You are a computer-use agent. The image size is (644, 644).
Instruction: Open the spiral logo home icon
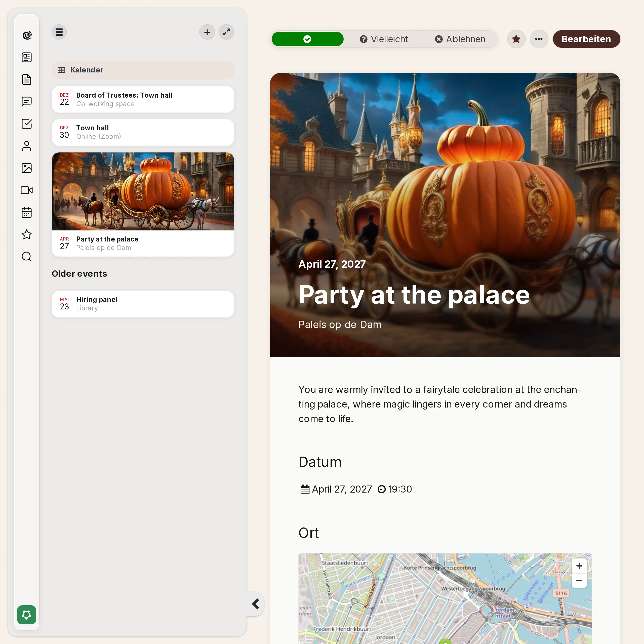point(27,35)
